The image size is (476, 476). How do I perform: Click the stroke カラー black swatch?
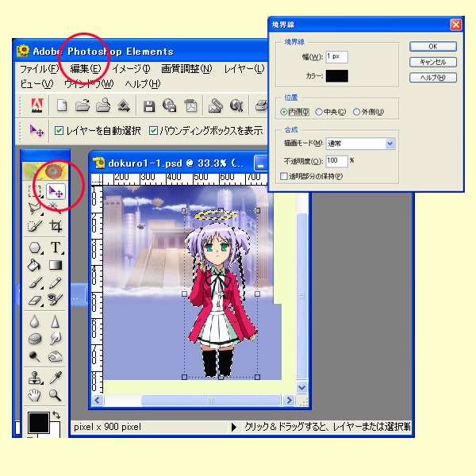(337, 76)
